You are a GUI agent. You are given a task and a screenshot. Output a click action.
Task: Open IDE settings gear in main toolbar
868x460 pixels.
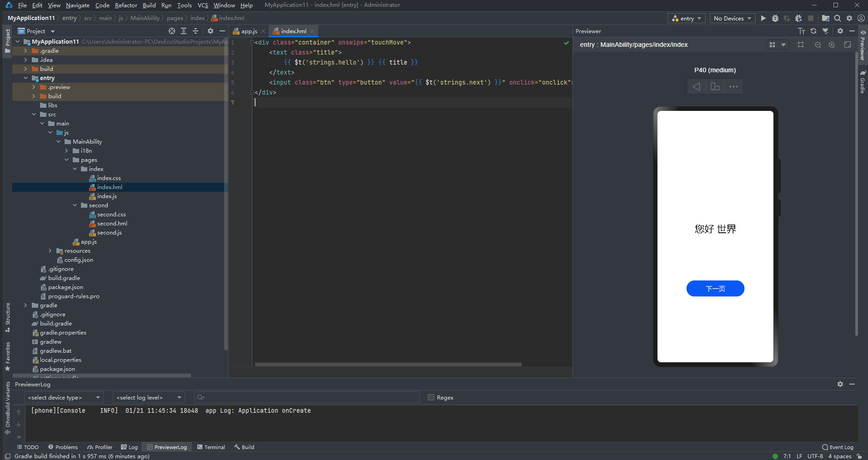click(x=849, y=18)
